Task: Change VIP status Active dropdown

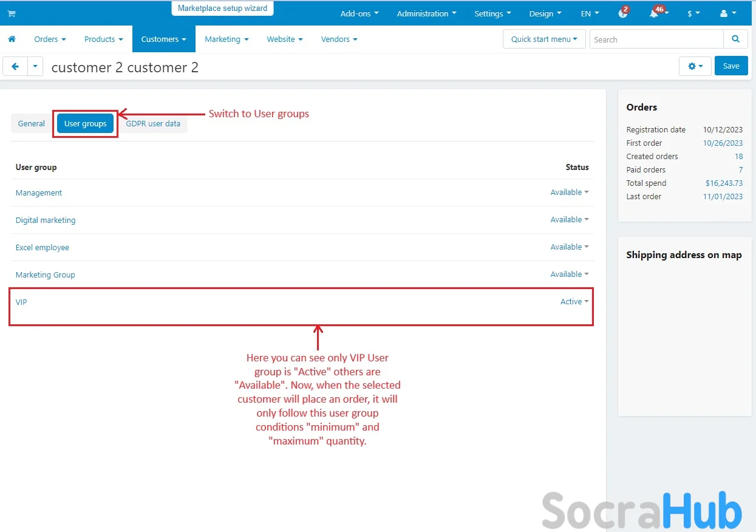Action: (x=574, y=301)
